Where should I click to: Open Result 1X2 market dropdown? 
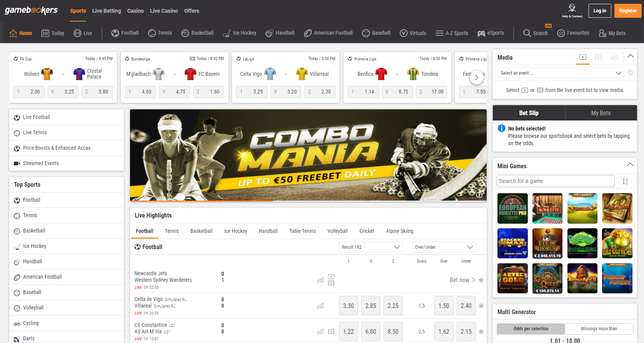(x=370, y=247)
